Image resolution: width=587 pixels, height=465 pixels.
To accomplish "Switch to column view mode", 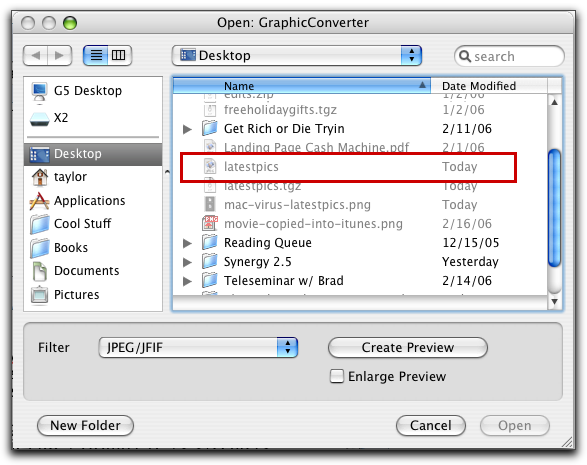I will point(119,55).
